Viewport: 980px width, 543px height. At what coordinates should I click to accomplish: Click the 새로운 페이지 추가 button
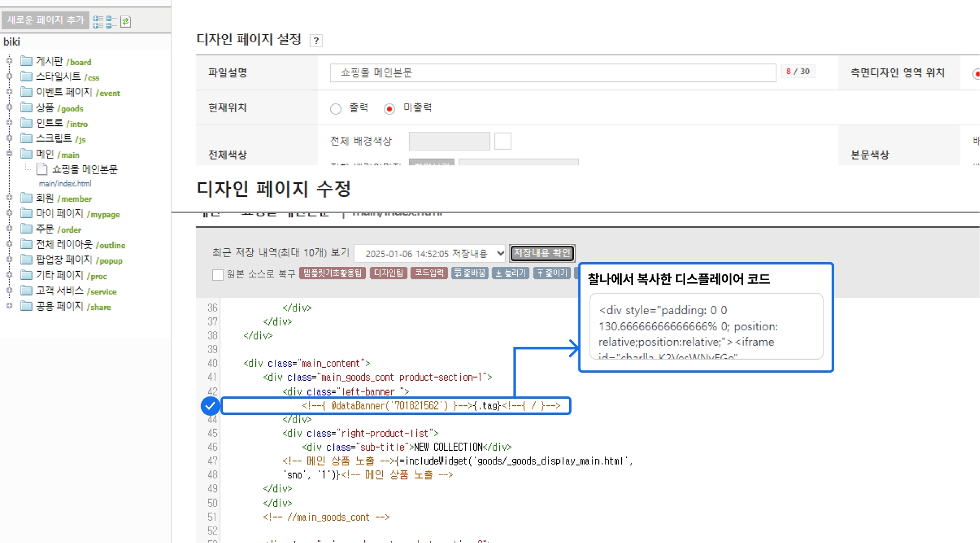(46, 21)
